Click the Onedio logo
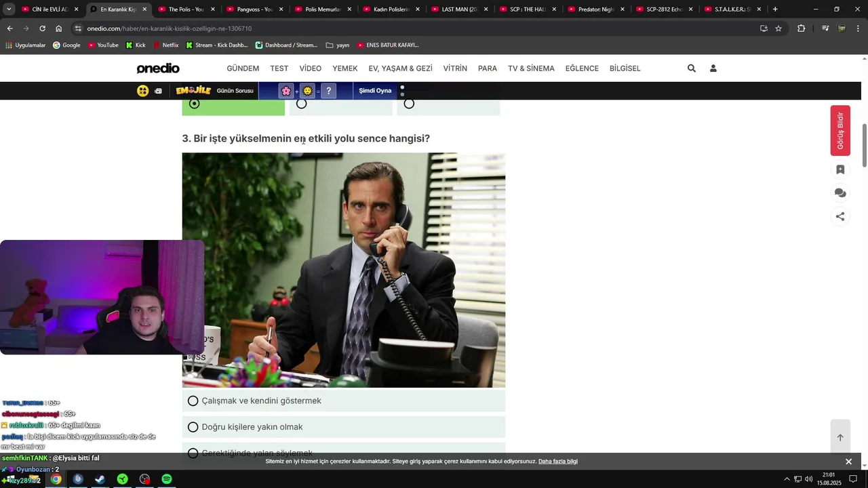 tap(158, 68)
